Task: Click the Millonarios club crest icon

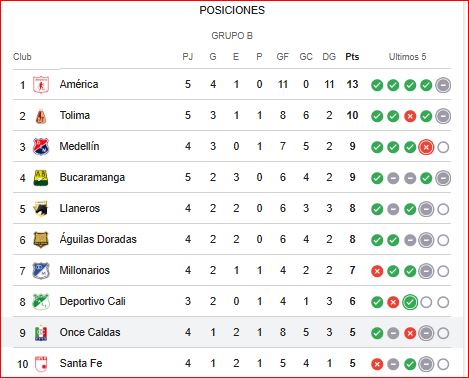Action: pos(41,271)
